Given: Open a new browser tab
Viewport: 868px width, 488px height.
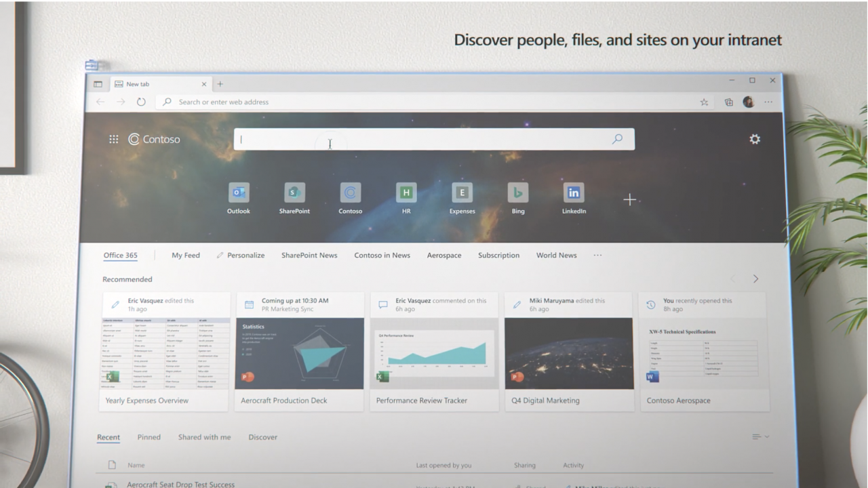Looking at the screenshot, I should click(x=220, y=84).
